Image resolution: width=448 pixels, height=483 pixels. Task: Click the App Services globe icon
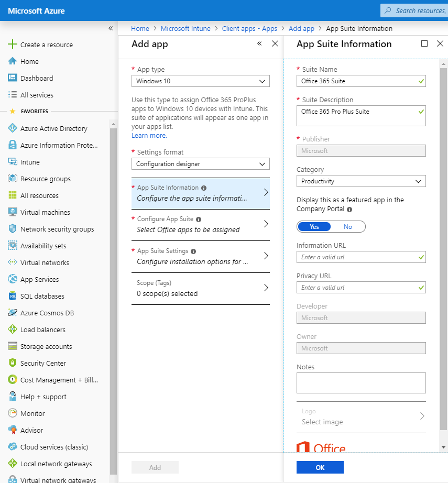(x=13, y=279)
